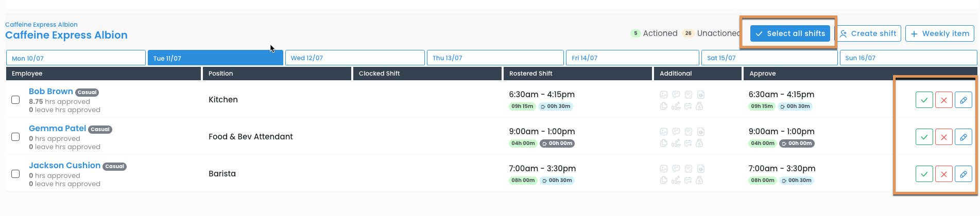Check the box next to Jackson Cushion
Screen dimensions: 980x216
coord(15,174)
